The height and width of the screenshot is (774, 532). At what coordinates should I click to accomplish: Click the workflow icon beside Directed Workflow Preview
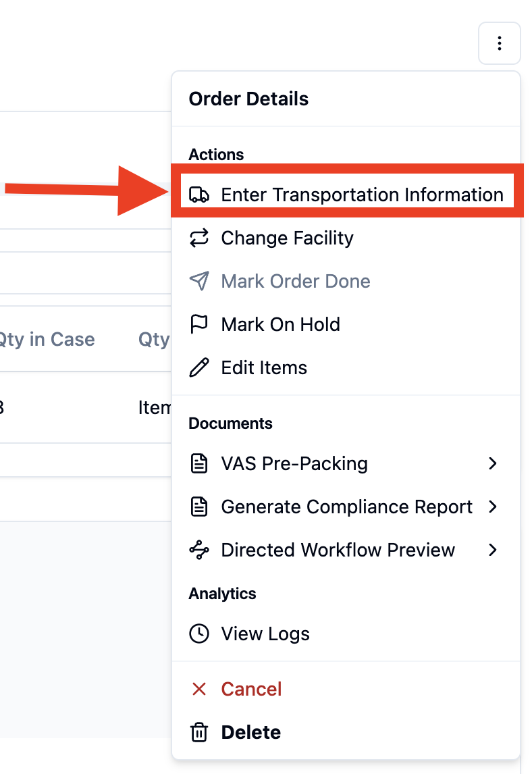tap(199, 550)
